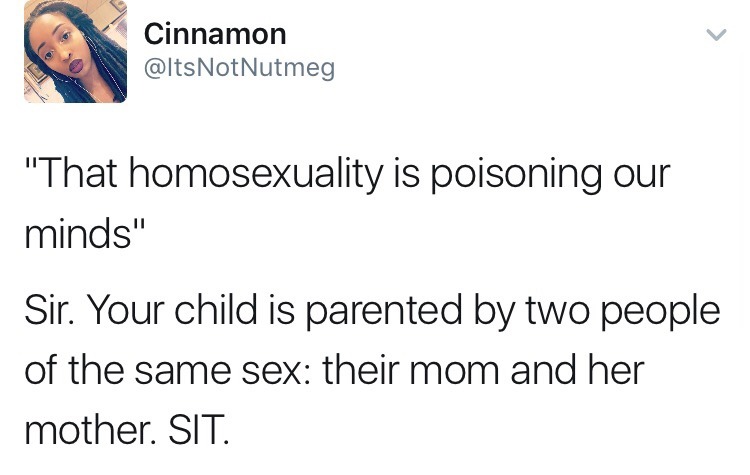Screen dimensions: 750x475
Task: Select the quoted line about poisoning our minds
Action: (x=348, y=202)
